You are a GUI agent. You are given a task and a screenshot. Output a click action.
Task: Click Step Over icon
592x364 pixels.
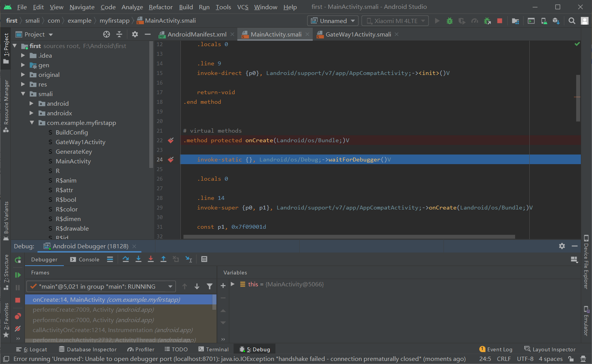coord(126,259)
